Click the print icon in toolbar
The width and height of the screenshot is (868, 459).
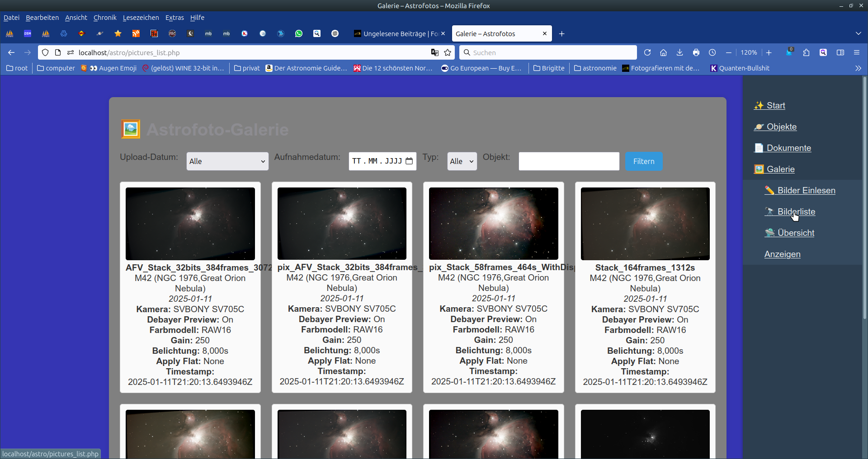tap(696, 52)
